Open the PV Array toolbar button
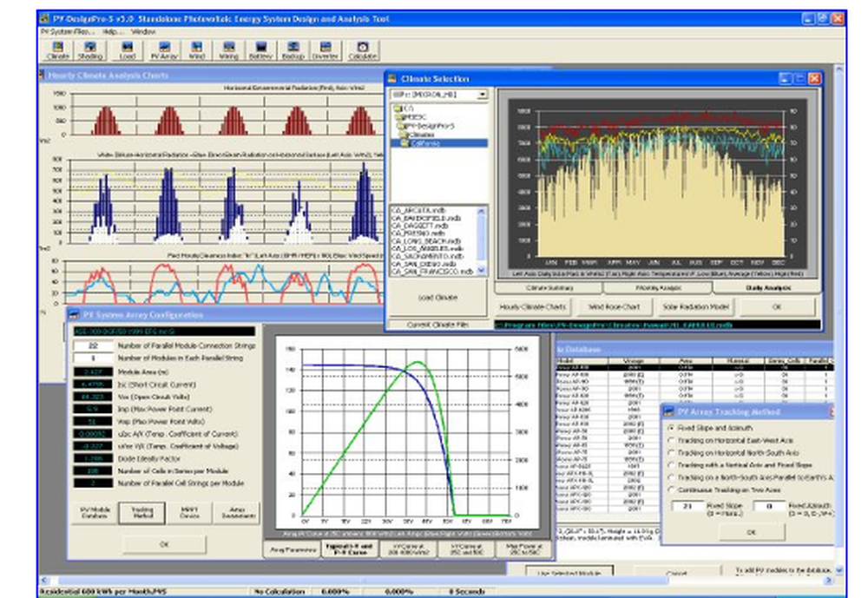 point(164,49)
